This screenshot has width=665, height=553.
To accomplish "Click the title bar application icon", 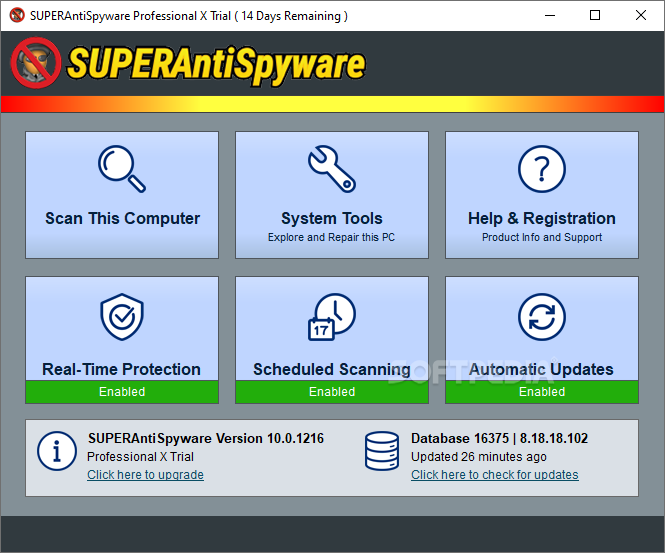I will point(17,15).
